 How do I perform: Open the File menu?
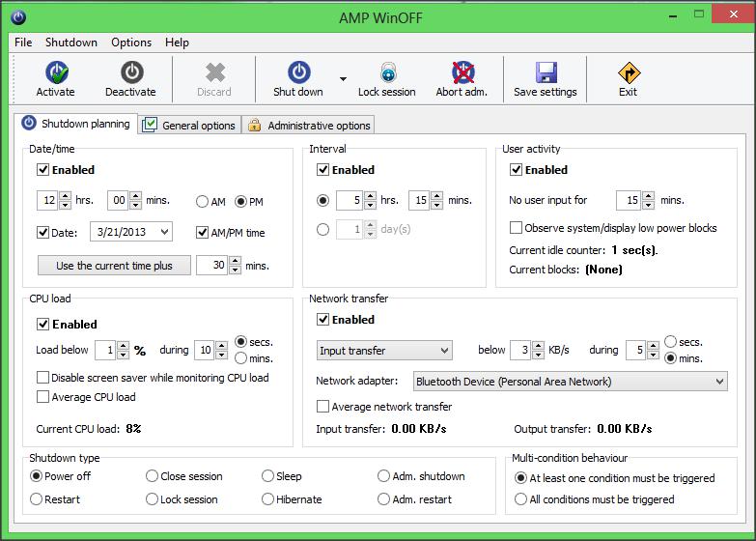tap(23, 43)
